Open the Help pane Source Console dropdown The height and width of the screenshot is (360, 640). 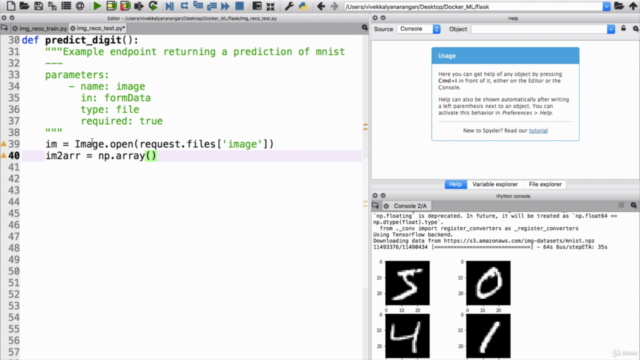418,29
